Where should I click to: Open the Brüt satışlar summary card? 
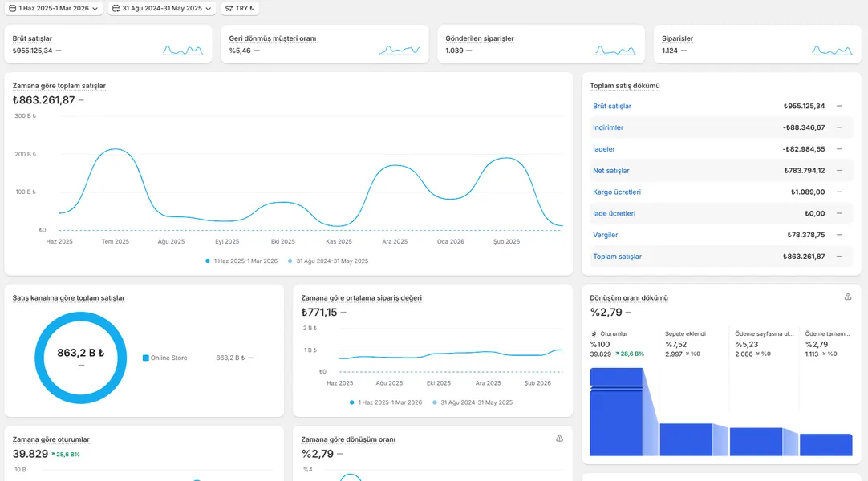click(x=108, y=44)
